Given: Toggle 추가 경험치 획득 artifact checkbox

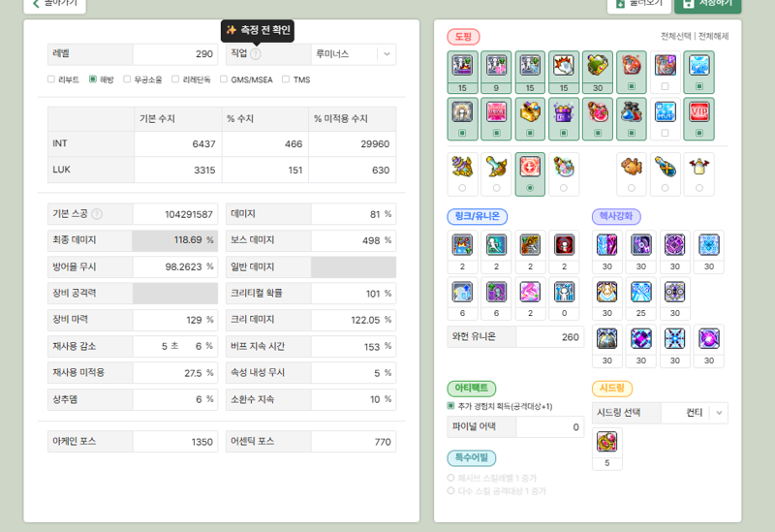Looking at the screenshot, I should point(450,406).
